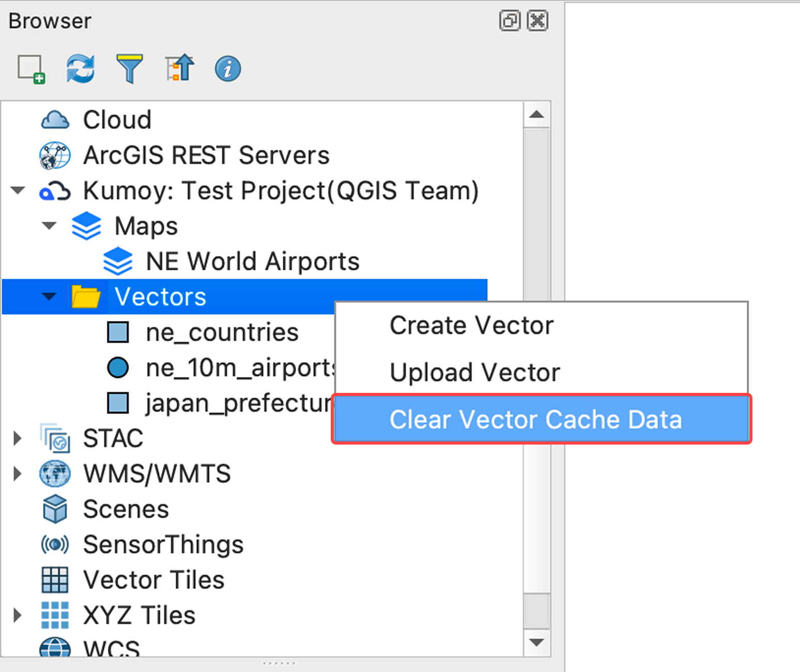Image resolution: width=800 pixels, height=672 pixels.
Task: Click the Refresh browser icon
Action: coord(80,68)
